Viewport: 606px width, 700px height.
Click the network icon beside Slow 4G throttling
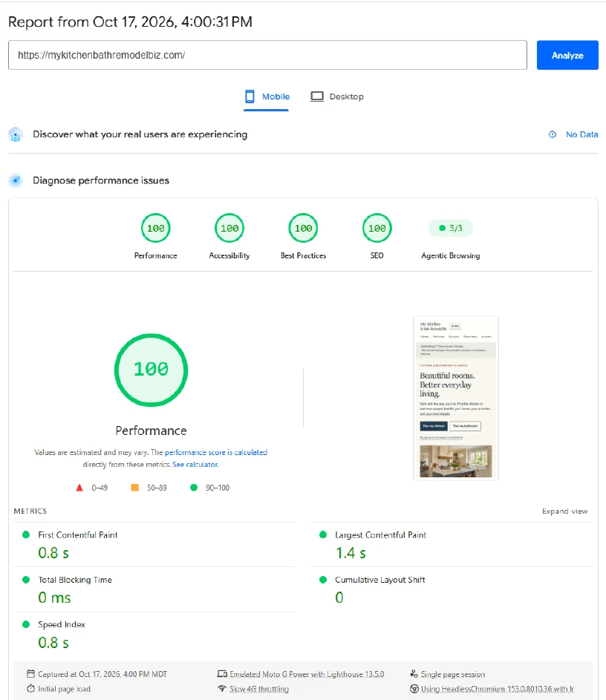pyautogui.click(x=222, y=688)
